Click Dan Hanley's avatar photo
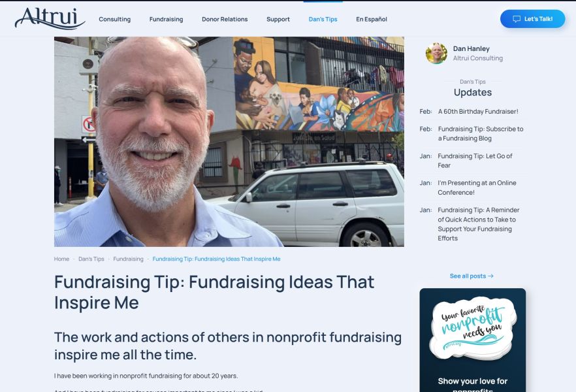 (436, 54)
